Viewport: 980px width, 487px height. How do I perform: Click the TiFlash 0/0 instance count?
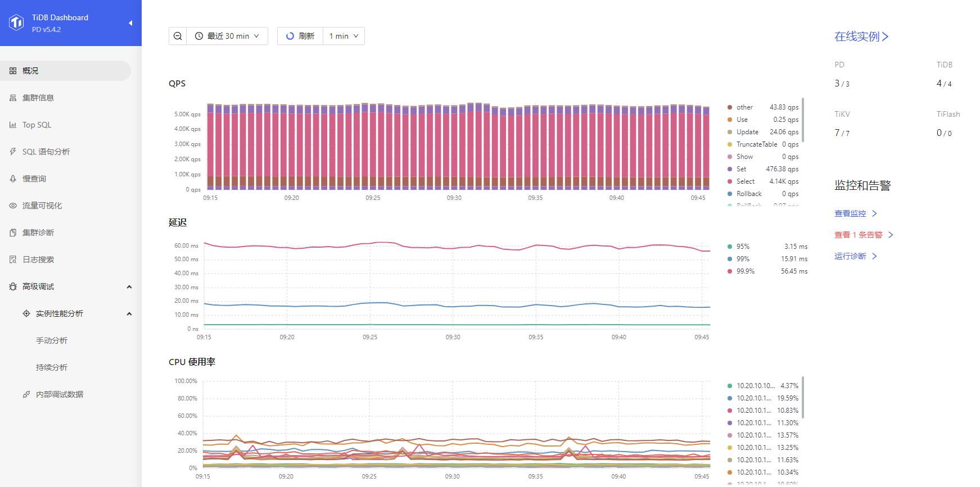pos(944,133)
